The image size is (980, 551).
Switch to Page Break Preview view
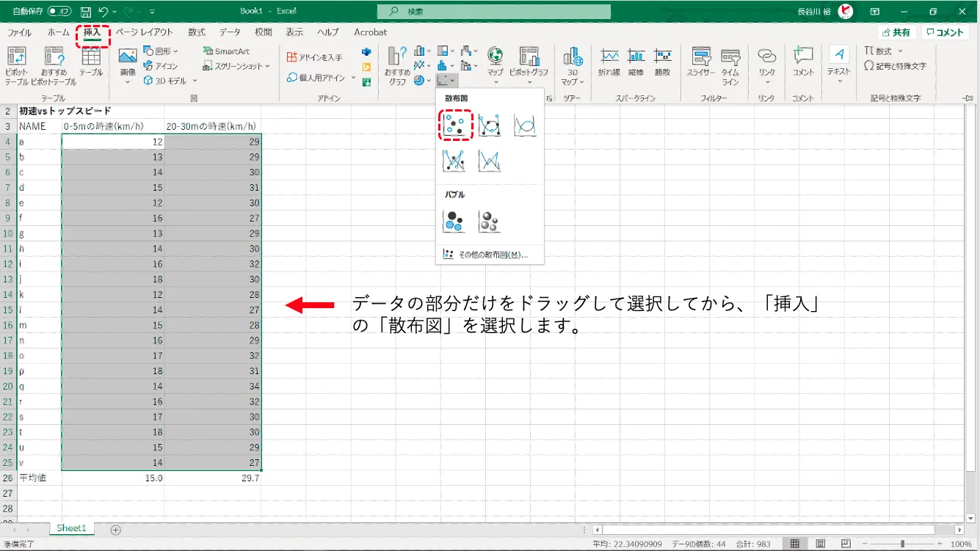click(x=844, y=544)
